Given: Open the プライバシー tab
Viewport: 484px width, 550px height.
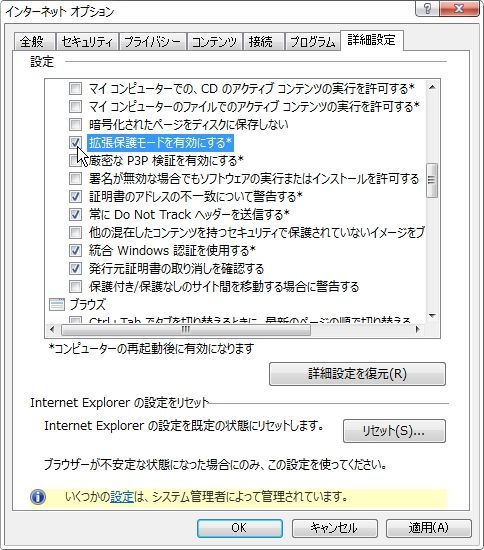Looking at the screenshot, I should point(153,42).
